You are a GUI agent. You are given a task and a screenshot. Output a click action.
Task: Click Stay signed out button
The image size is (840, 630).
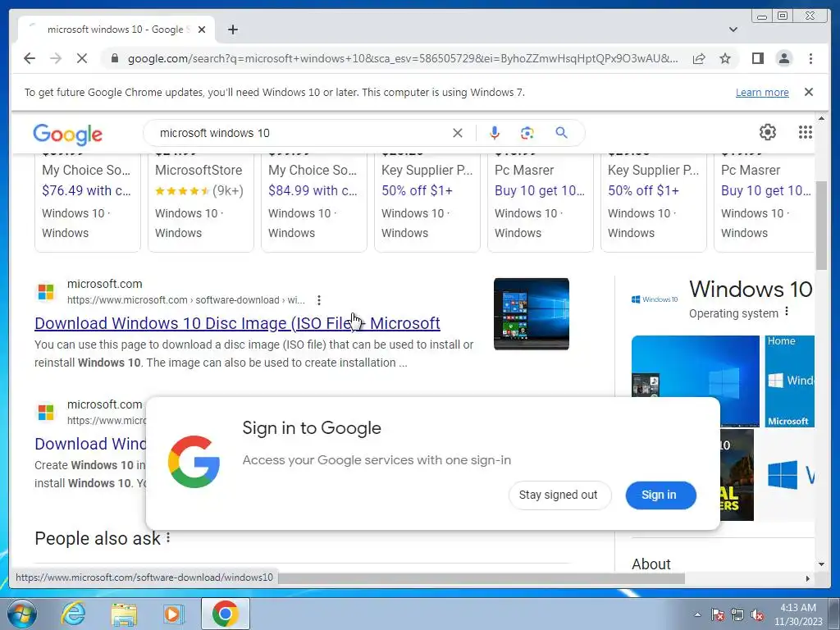[x=558, y=495]
